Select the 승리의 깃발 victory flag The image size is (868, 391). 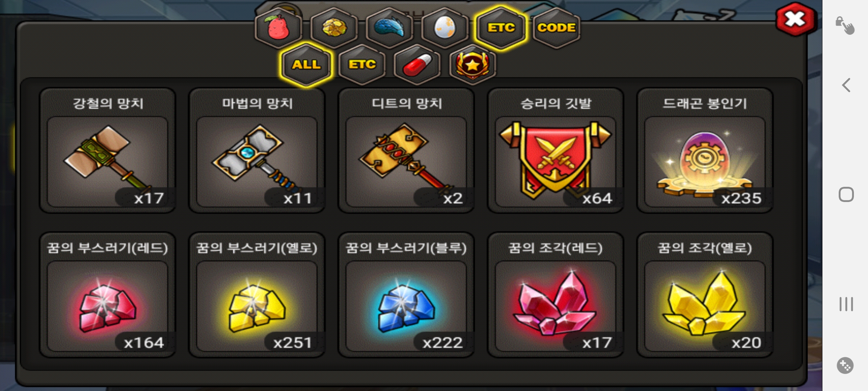556,150
